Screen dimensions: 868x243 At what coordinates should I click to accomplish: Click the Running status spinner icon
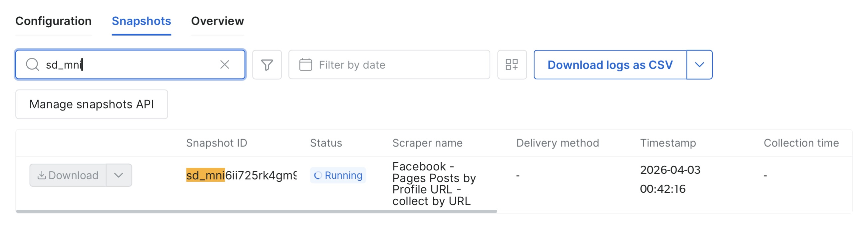[x=317, y=175]
